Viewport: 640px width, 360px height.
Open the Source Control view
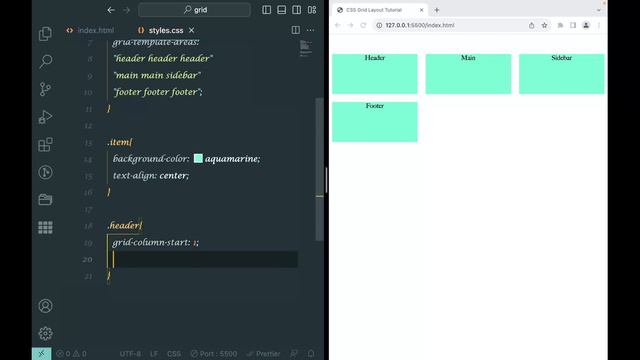click(x=45, y=89)
